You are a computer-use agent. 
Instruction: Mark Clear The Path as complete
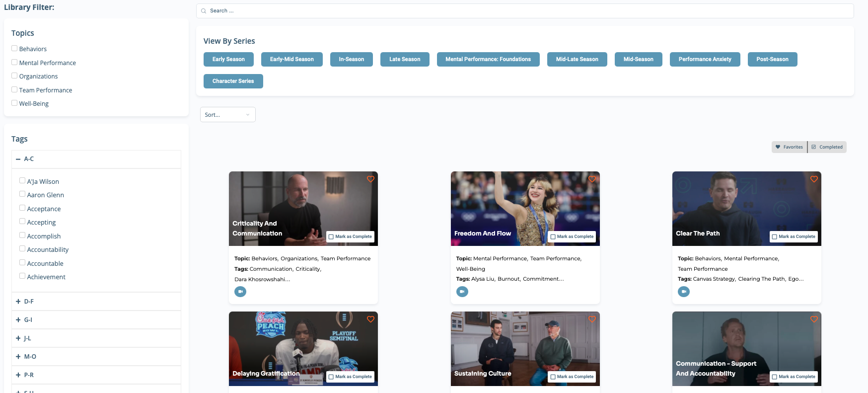coord(794,236)
